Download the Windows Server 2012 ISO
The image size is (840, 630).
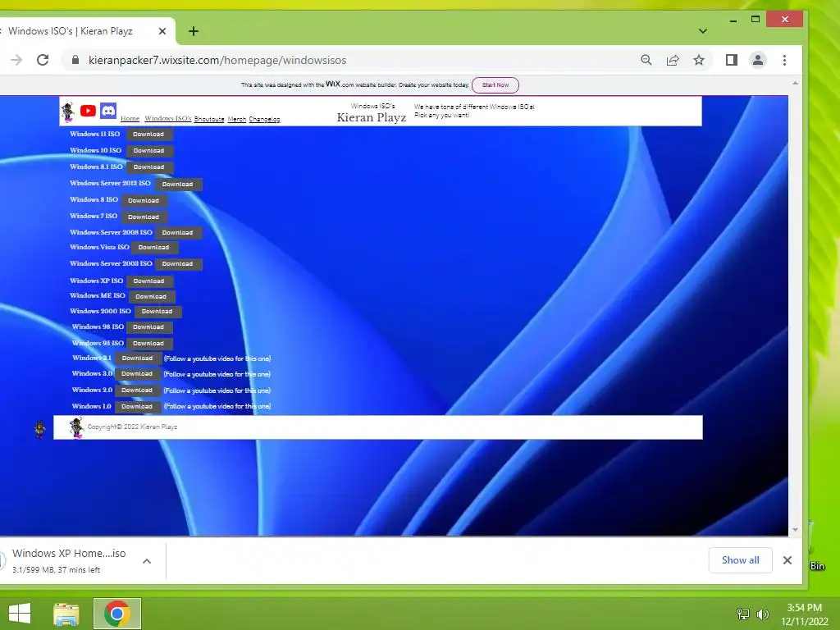tap(178, 185)
